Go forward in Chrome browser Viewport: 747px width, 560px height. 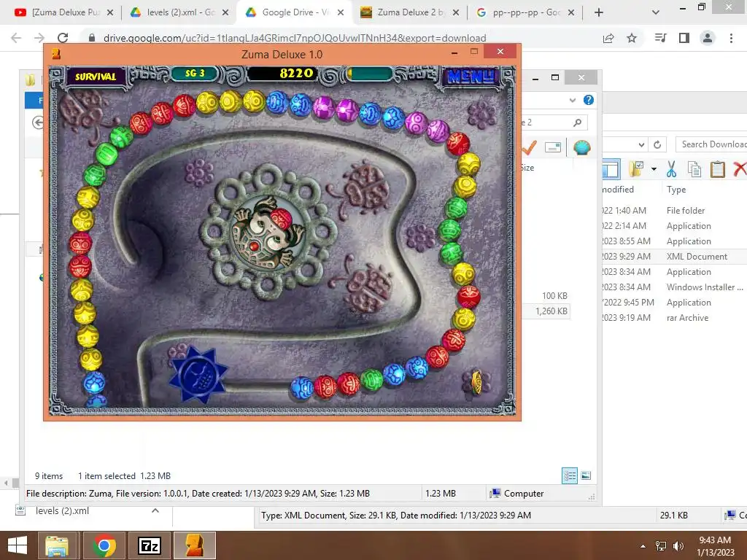coord(39,38)
